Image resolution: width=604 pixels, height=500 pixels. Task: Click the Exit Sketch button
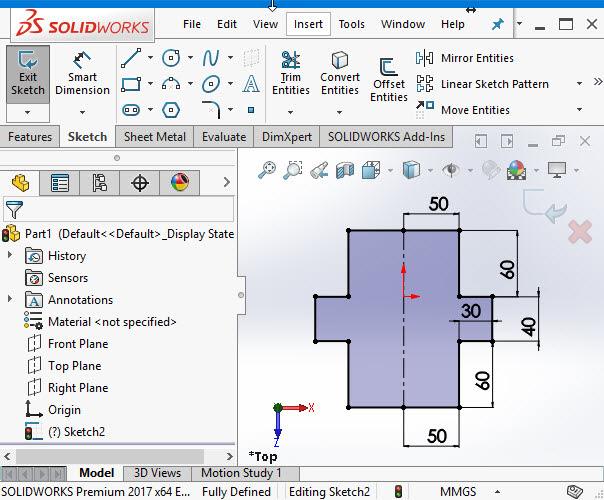(x=28, y=74)
